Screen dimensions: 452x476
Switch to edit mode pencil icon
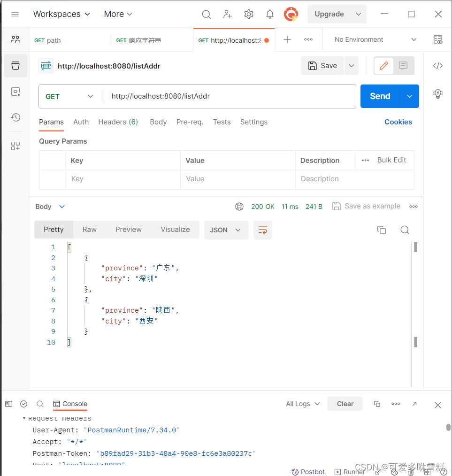click(x=383, y=66)
